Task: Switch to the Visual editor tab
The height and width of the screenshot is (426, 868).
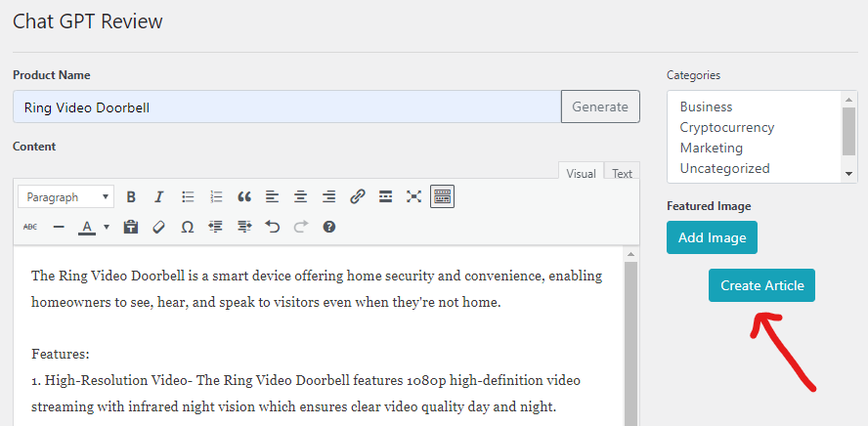Action: 581,174
